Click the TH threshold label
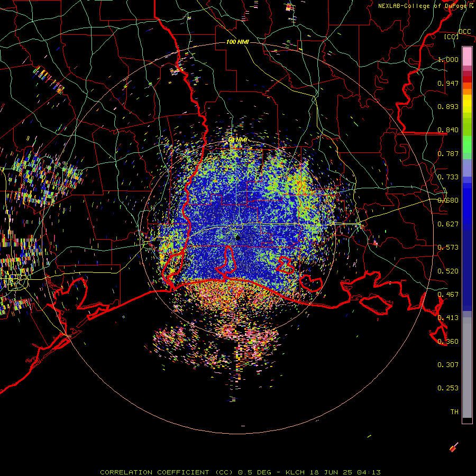This screenshot has width=476, height=476. click(454, 412)
